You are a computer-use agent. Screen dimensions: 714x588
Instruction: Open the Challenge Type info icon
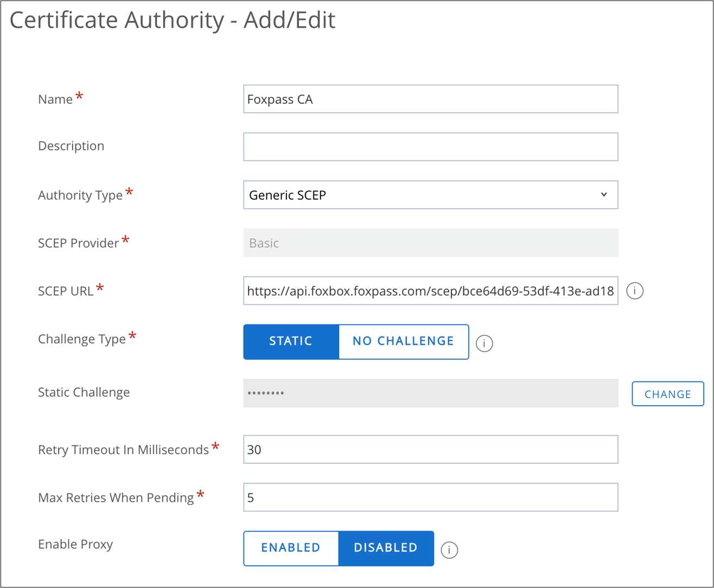click(484, 343)
